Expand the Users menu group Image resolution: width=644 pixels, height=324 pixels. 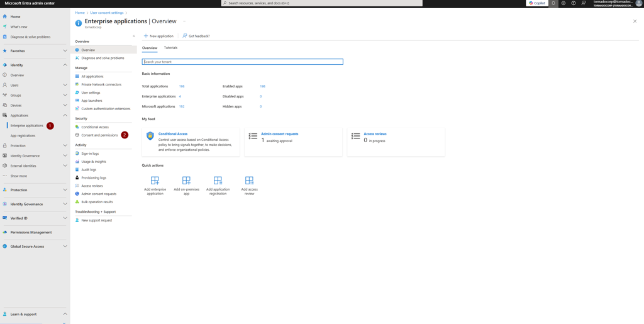(65, 85)
